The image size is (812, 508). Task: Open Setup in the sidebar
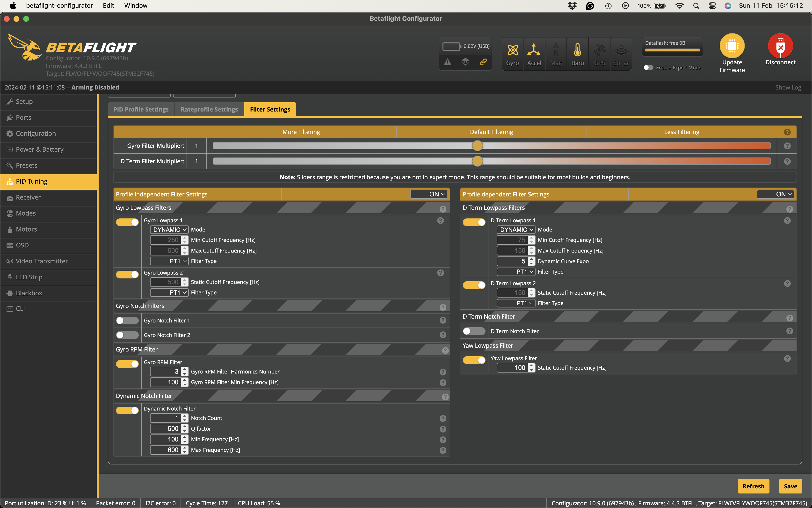[49, 101]
